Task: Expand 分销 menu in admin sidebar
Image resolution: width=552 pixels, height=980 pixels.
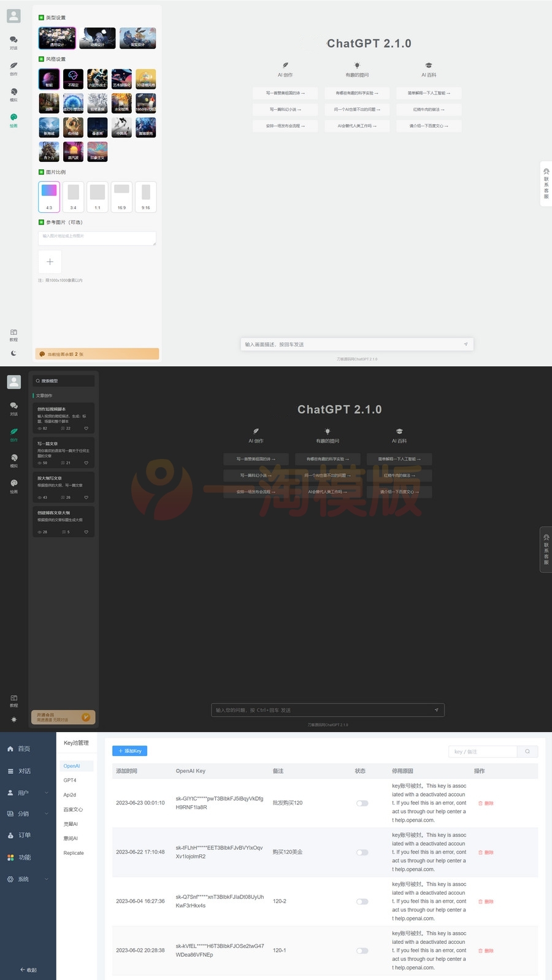Action: (x=28, y=814)
